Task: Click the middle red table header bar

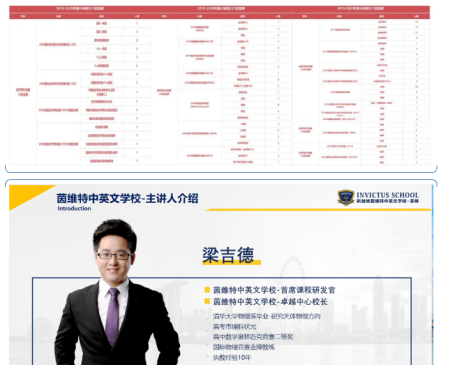Action: (x=221, y=8)
